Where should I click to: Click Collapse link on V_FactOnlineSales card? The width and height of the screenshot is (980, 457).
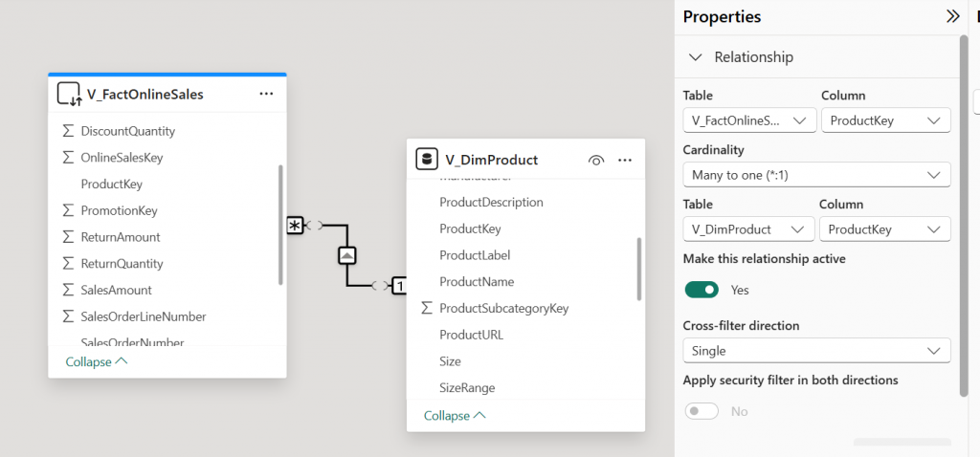(96, 362)
